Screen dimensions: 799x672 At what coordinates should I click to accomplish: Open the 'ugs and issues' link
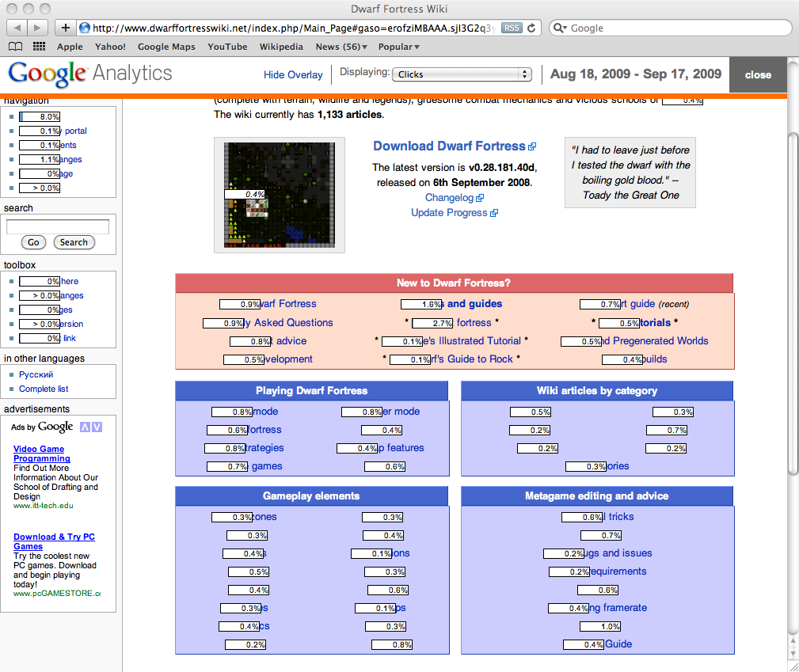(618, 553)
